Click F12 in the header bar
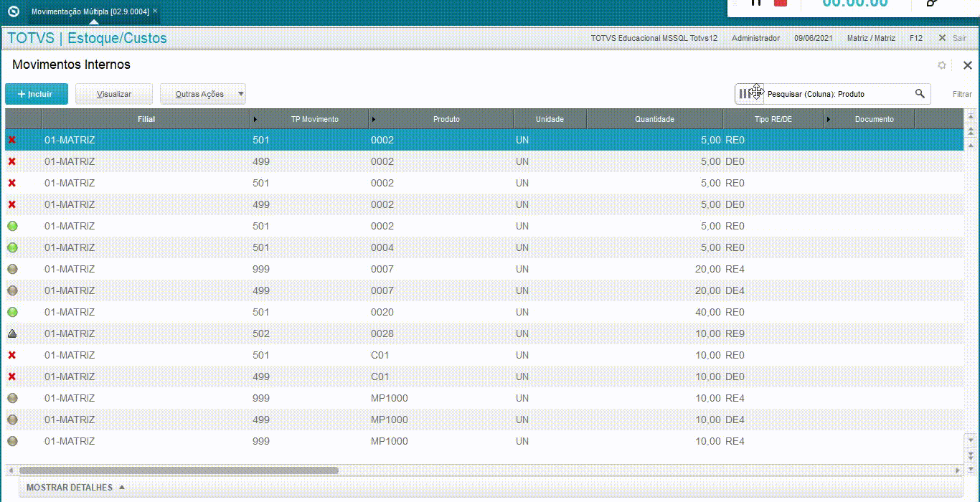This screenshot has height=502, width=980. (x=916, y=38)
